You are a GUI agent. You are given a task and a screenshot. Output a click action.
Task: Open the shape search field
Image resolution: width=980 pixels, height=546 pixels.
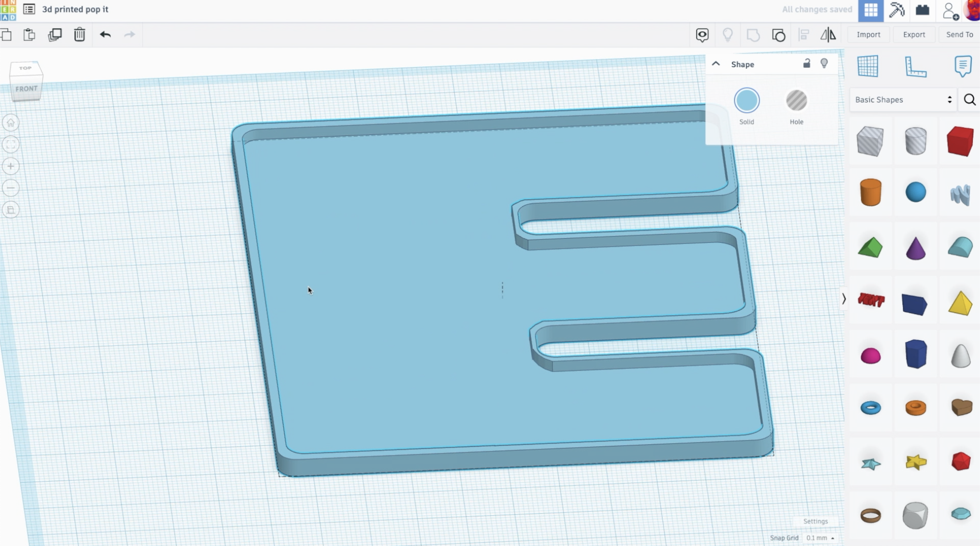(x=969, y=100)
